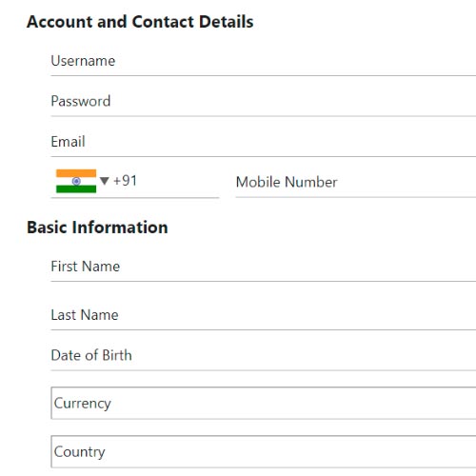Click the Date of Birth label text
This screenshot has height=476, width=476.
[x=91, y=355]
